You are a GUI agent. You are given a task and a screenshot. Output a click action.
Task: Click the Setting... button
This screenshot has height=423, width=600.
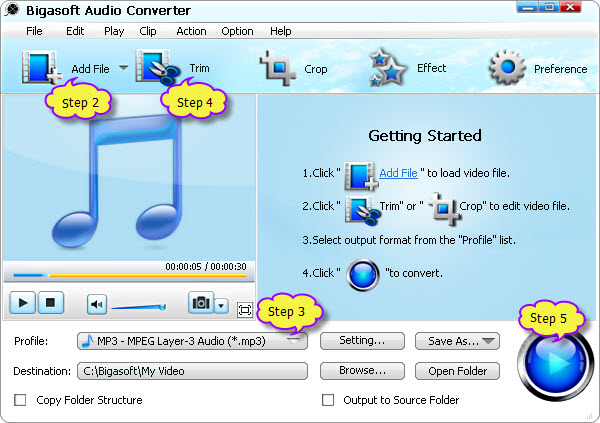[x=362, y=341]
